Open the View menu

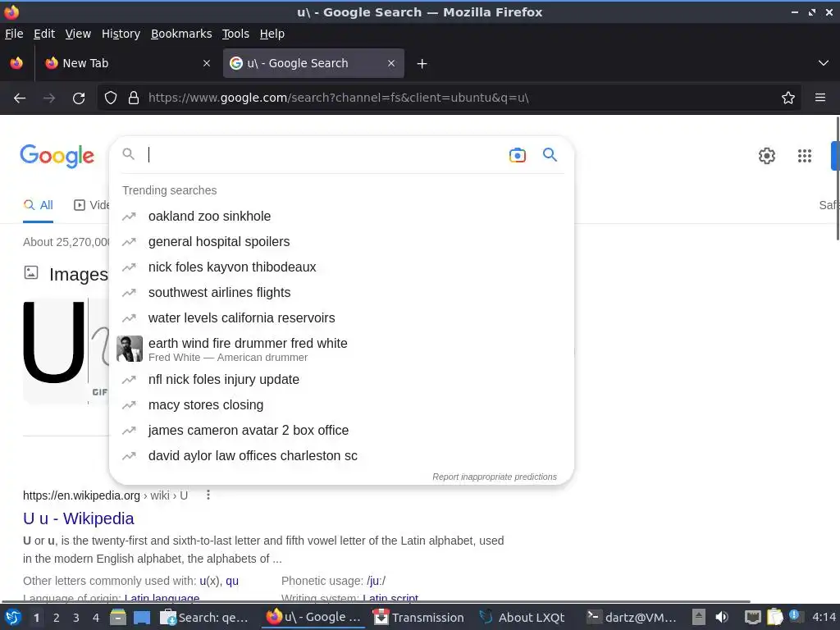point(78,34)
